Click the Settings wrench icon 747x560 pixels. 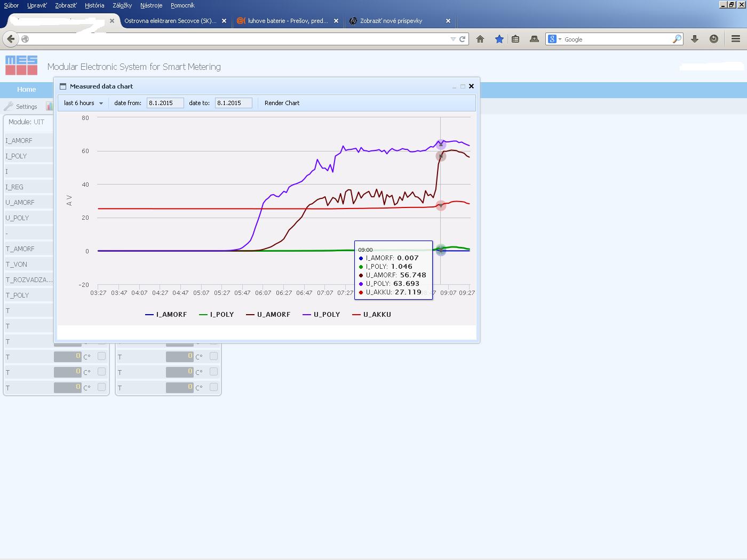[x=9, y=106]
